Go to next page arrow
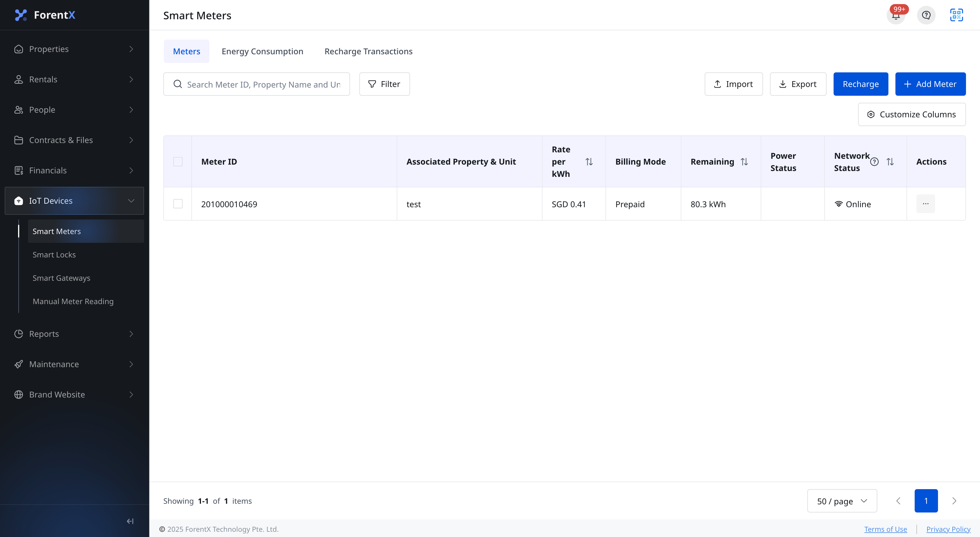 (x=954, y=501)
